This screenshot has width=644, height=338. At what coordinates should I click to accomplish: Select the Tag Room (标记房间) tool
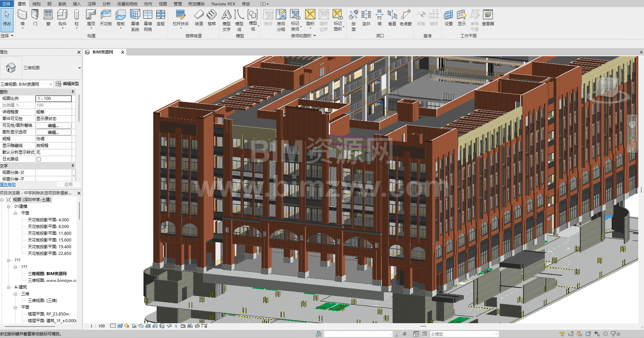(295, 20)
